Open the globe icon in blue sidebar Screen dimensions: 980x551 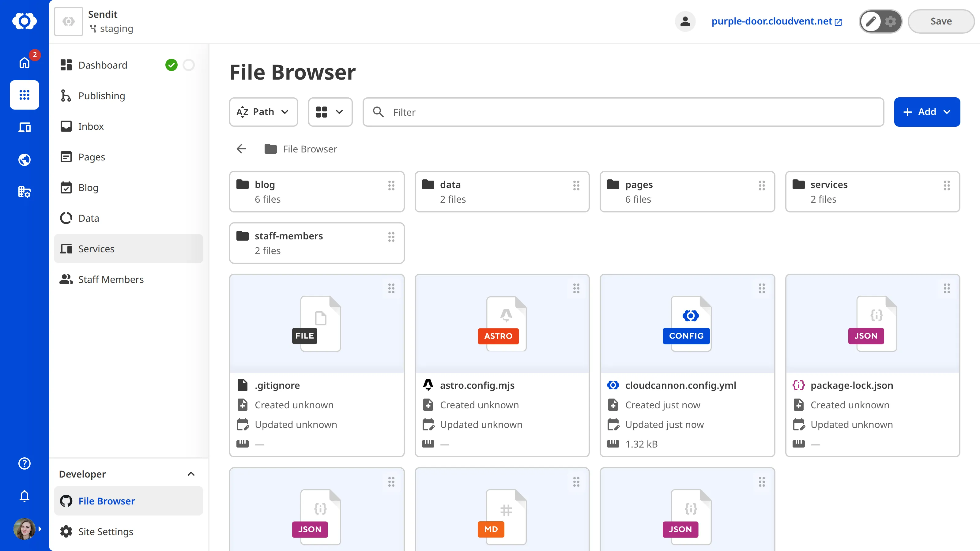click(24, 160)
